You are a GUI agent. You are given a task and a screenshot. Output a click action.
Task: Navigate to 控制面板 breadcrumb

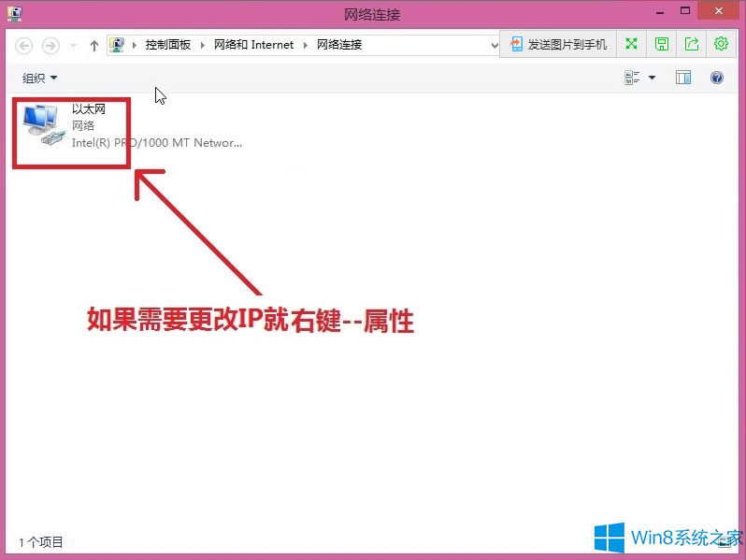(168, 45)
